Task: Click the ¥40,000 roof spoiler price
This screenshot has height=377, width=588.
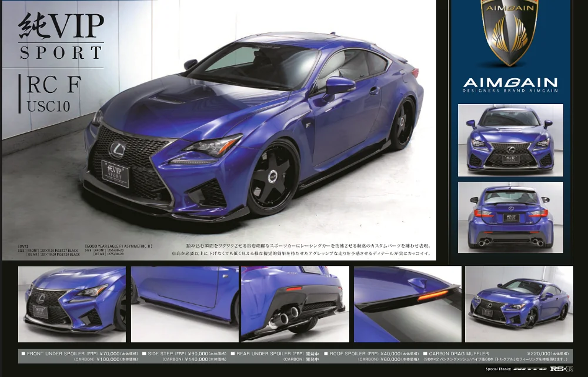Action: pos(391,353)
